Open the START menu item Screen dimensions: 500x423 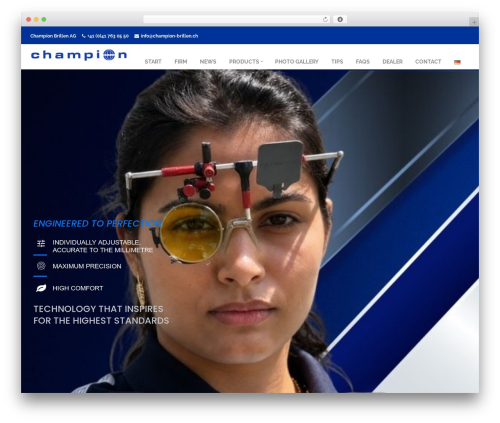[x=153, y=62]
